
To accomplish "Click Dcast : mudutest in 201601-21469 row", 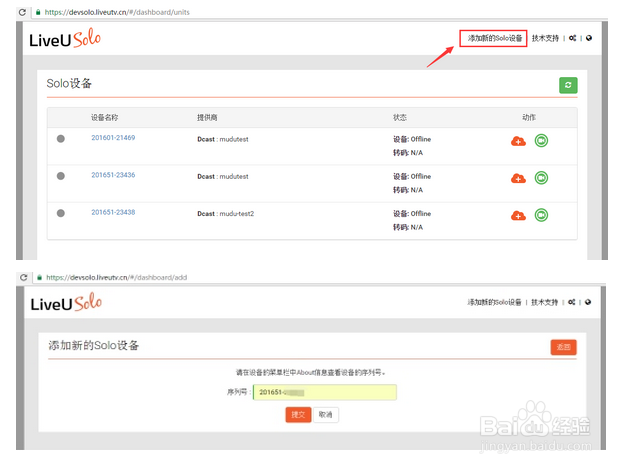I will click(x=223, y=139).
